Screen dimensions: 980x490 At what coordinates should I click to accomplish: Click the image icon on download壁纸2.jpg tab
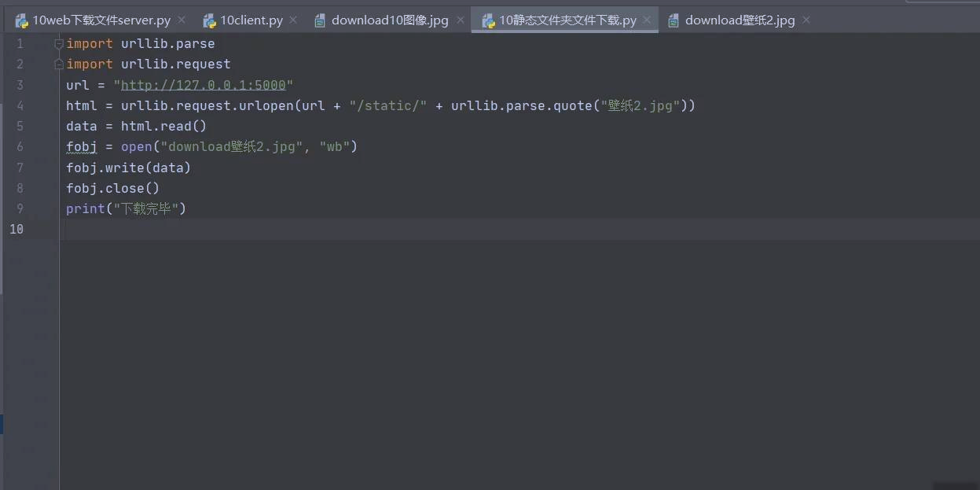(x=674, y=20)
